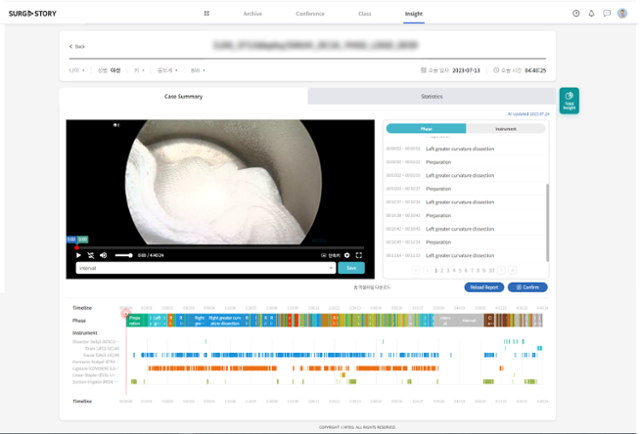This screenshot has height=434, width=640.
Task: Switch list to Instrument toggle
Action: tap(506, 129)
